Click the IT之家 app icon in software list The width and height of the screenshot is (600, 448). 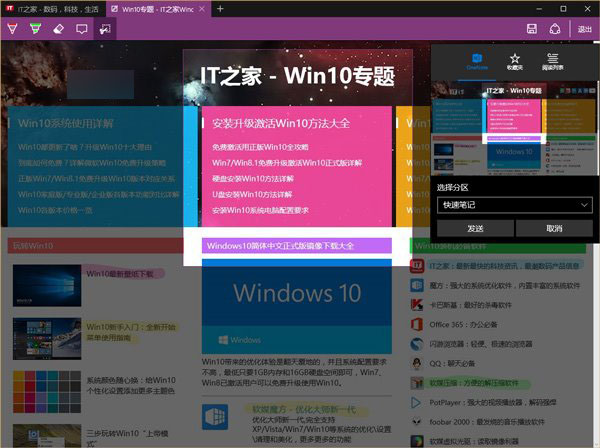(x=417, y=266)
